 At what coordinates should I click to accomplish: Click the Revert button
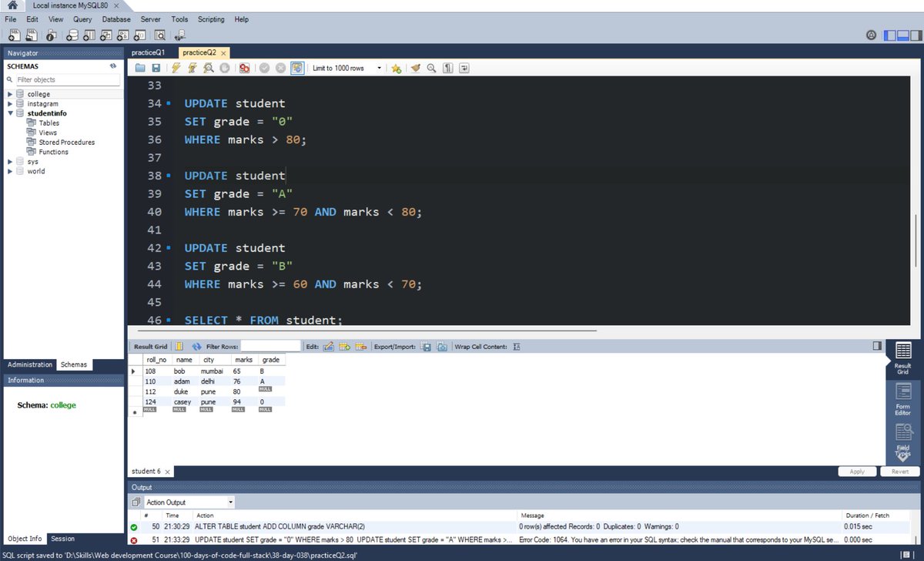click(x=899, y=471)
